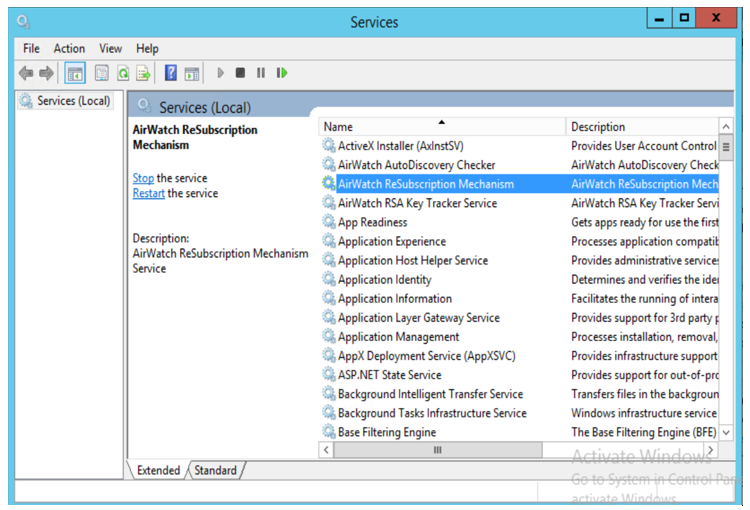750x510 pixels.
Task: Click 'Transfers files in the background' description
Action: point(645,394)
